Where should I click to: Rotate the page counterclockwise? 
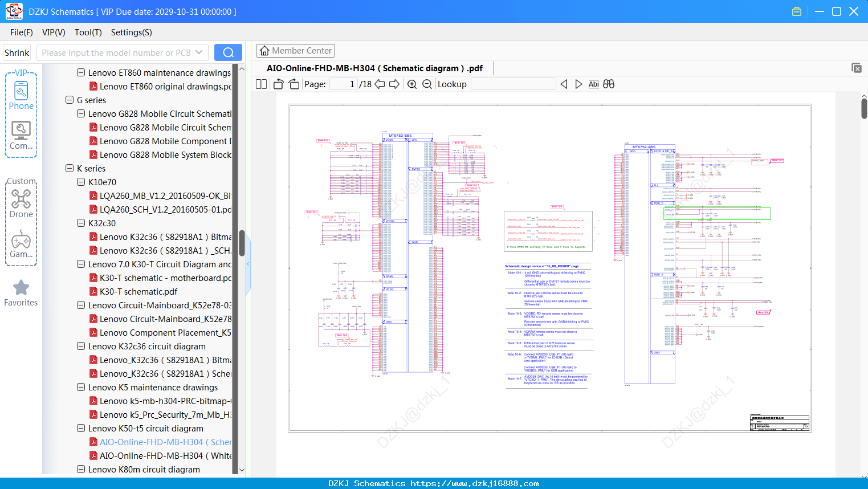coord(279,84)
